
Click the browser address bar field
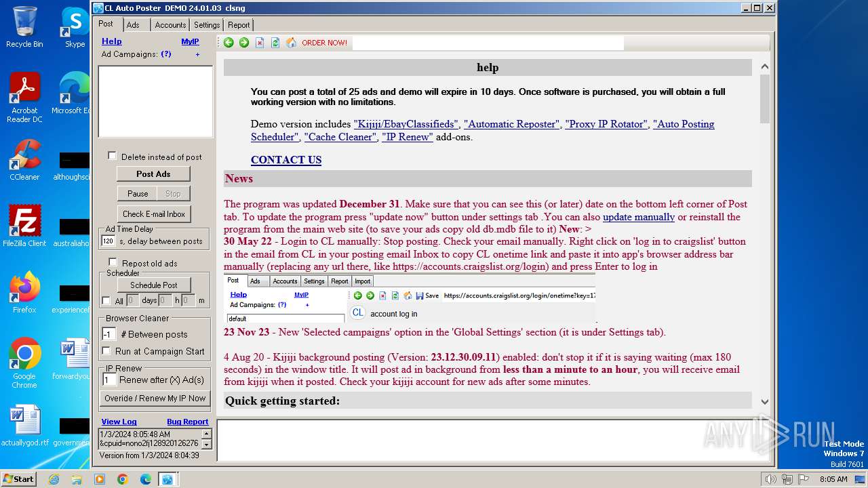488,43
